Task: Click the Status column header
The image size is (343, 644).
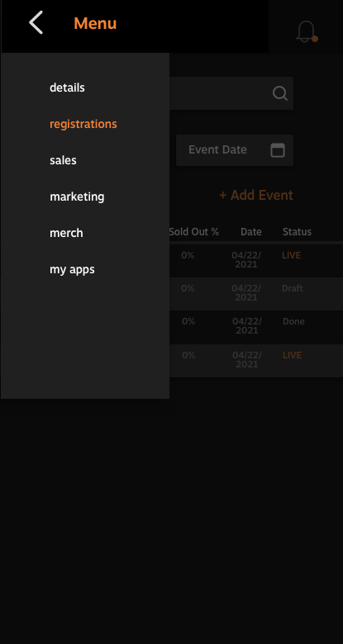Action: click(297, 232)
